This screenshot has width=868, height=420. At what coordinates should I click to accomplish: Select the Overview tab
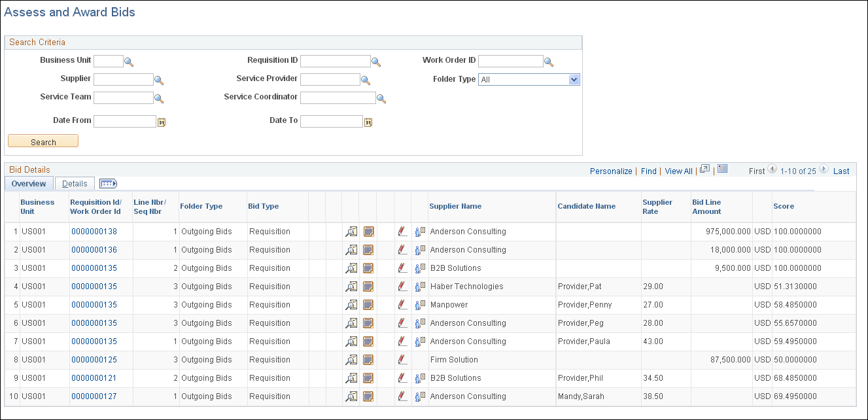click(29, 183)
